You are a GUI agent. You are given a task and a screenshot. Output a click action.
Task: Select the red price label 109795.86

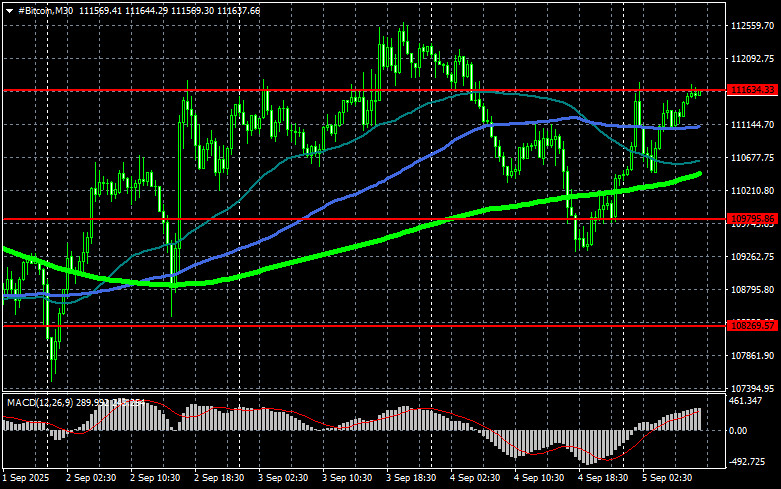coord(754,218)
